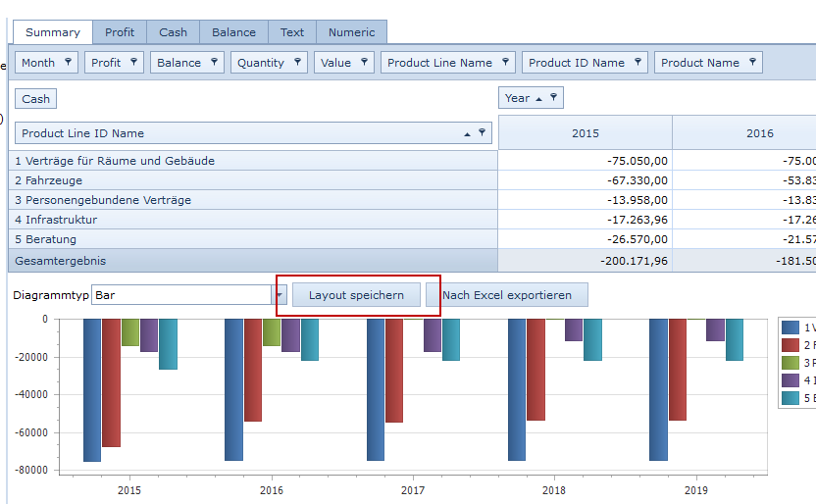Screen dimensions: 816x504
Task: Open the Balance tab
Action: 233,32
